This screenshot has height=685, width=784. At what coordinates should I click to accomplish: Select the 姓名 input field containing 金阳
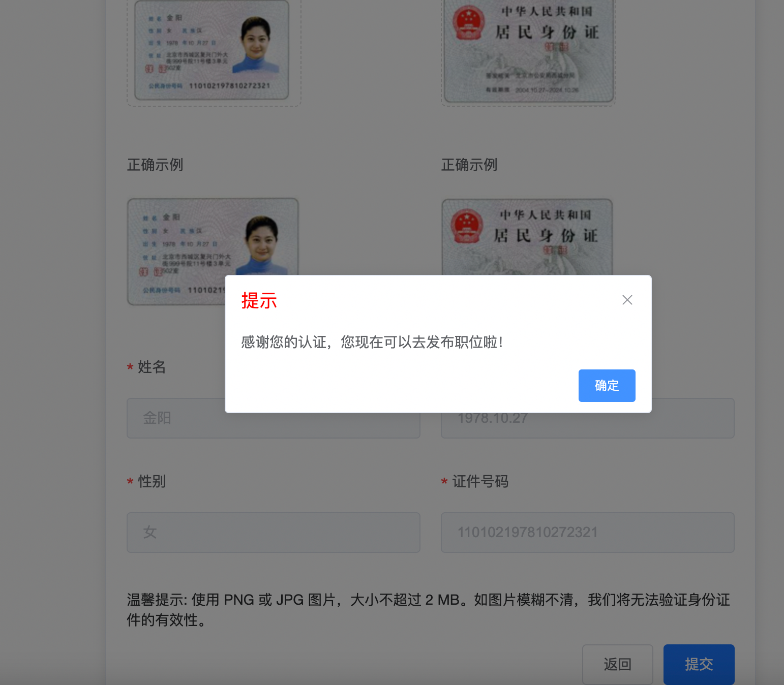pyautogui.click(x=274, y=418)
